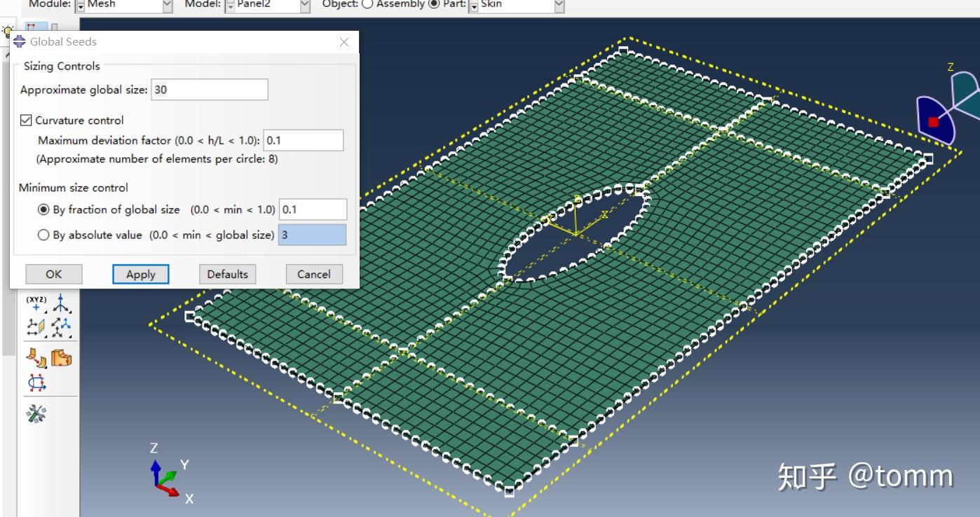The height and width of the screenshot is (517, 980).
Task: Restore Defaults in the Global Seeds dialog
Action: [x=227, y=274]
